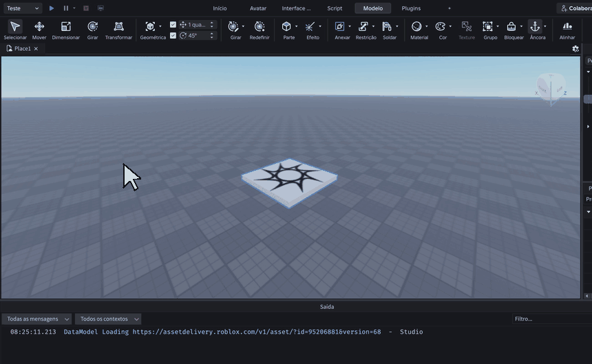Viewport: 592px width, 364px height.
Task: Expand the Geométrica dropdown arrow
Action: (160, 26)
